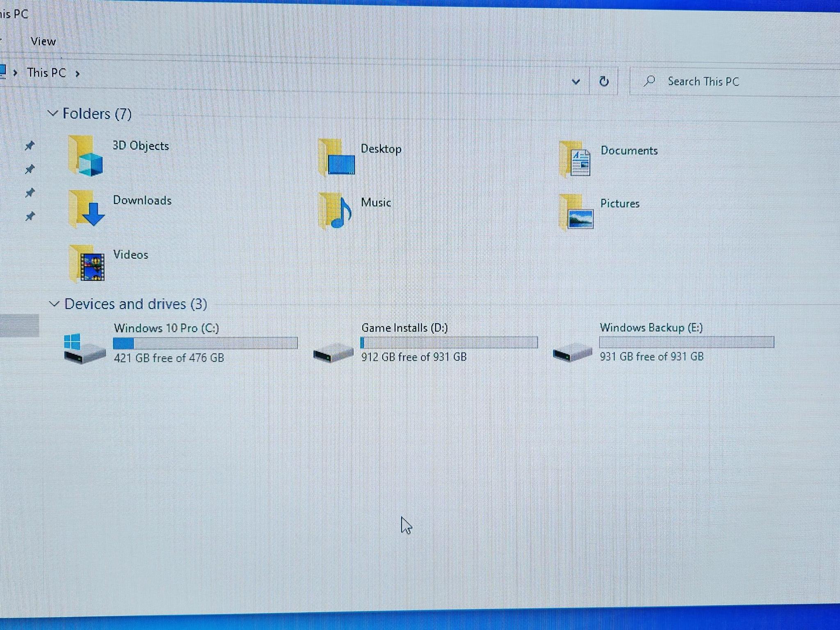Click the Game Installs (D:) drive name
Viewport: 840px width, 630px height.
point(405,328)
